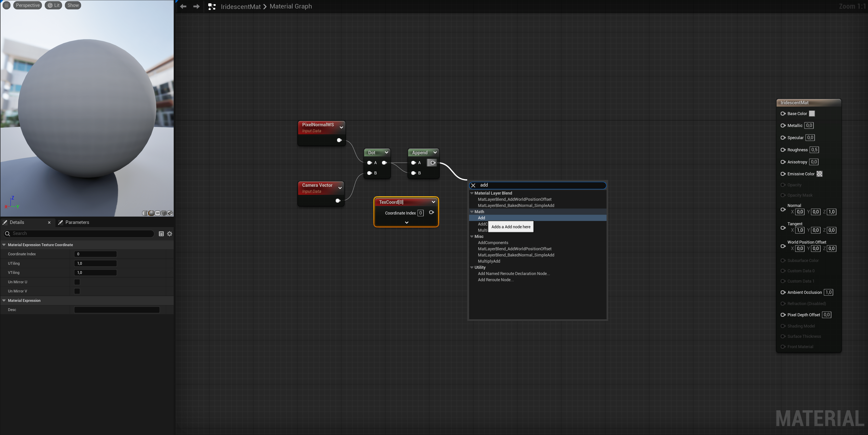Image resolution: width=868 pixels, height=435 pixels.
Task: Expand the TexCoord[0] node bottom chevron
Action: (x=406, y=222)
